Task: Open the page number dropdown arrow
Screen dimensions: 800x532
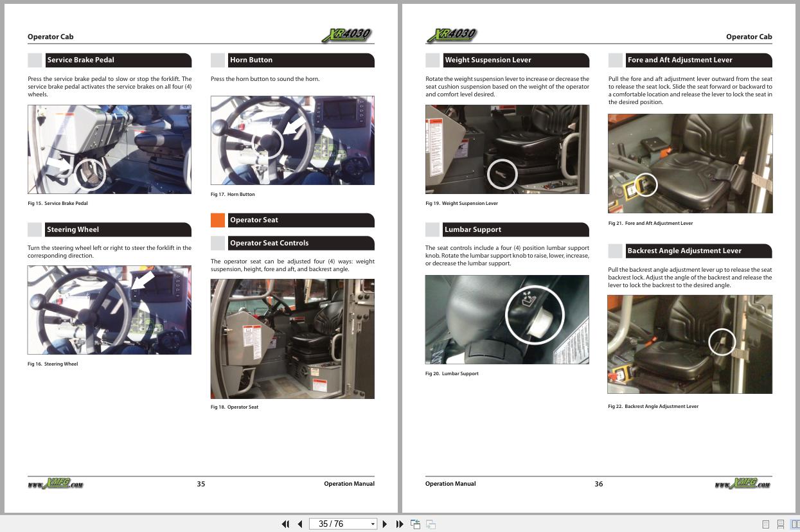Action: click(x=373, y=524)
